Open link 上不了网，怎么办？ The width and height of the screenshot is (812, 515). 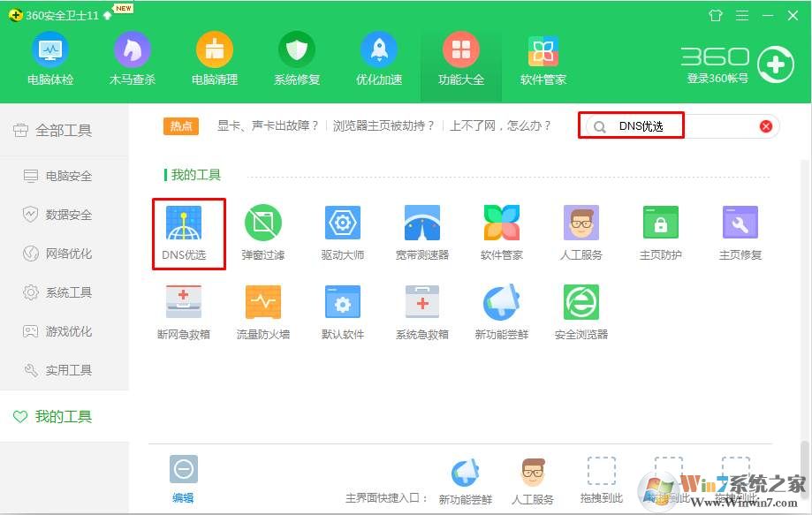tap(500, 125)
